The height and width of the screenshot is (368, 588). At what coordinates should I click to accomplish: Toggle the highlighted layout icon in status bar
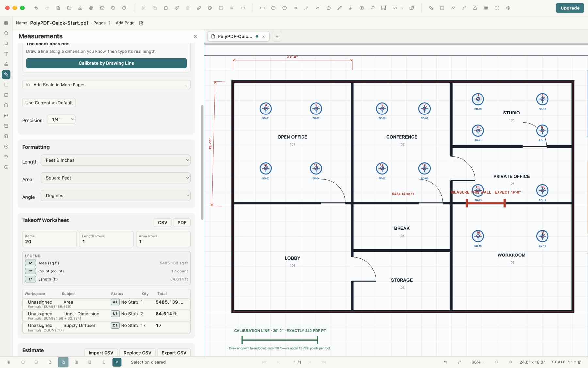coord(63,362)
